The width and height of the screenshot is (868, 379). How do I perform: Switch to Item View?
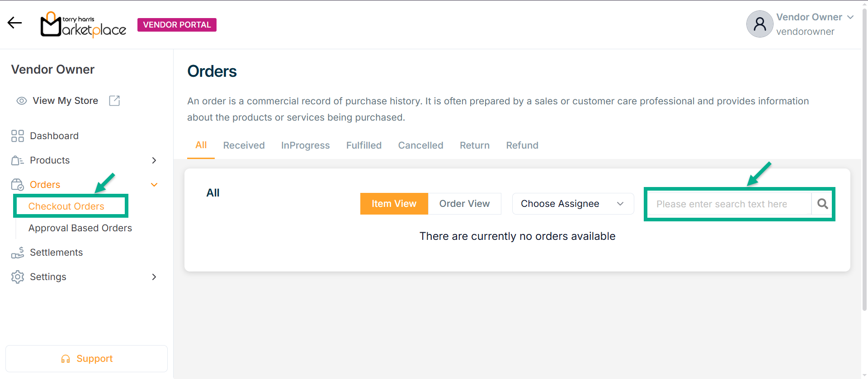394,204
